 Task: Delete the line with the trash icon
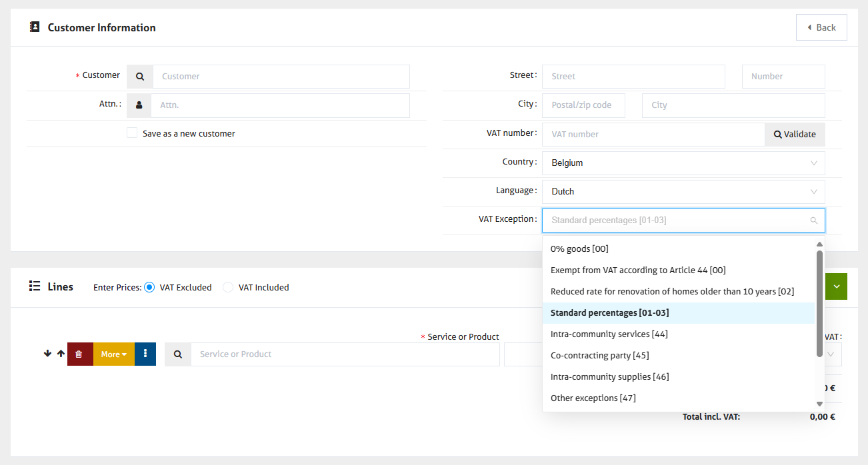79,354
